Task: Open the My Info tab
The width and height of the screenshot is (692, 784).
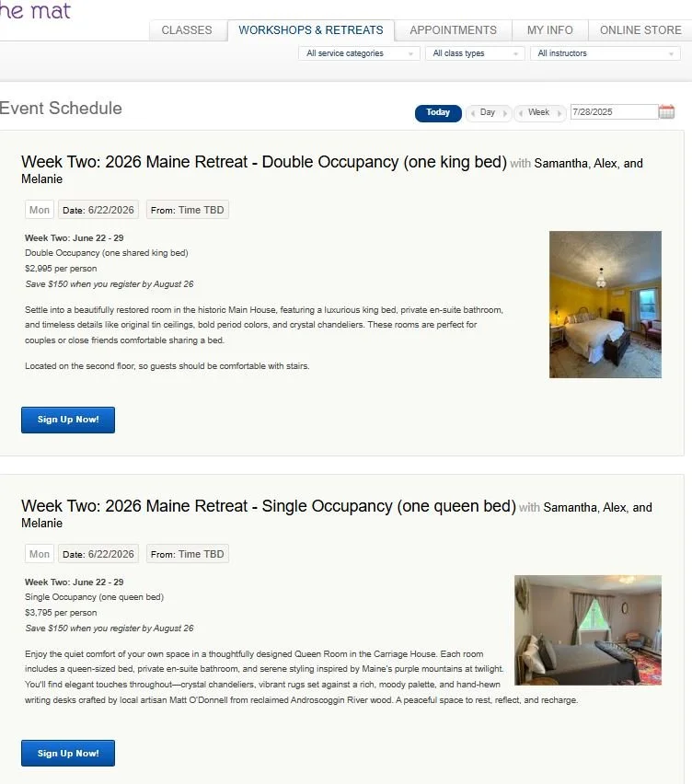Action: click(x=550, y=30)
